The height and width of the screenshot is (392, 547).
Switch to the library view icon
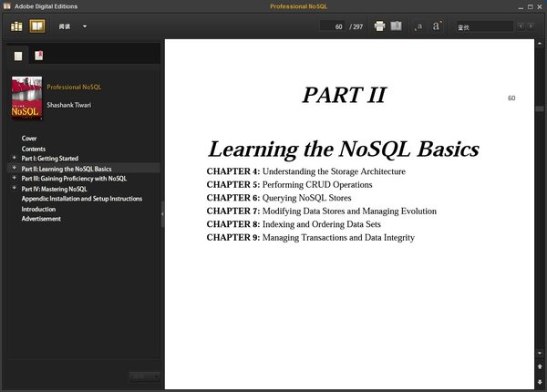(x=16, y=26)
